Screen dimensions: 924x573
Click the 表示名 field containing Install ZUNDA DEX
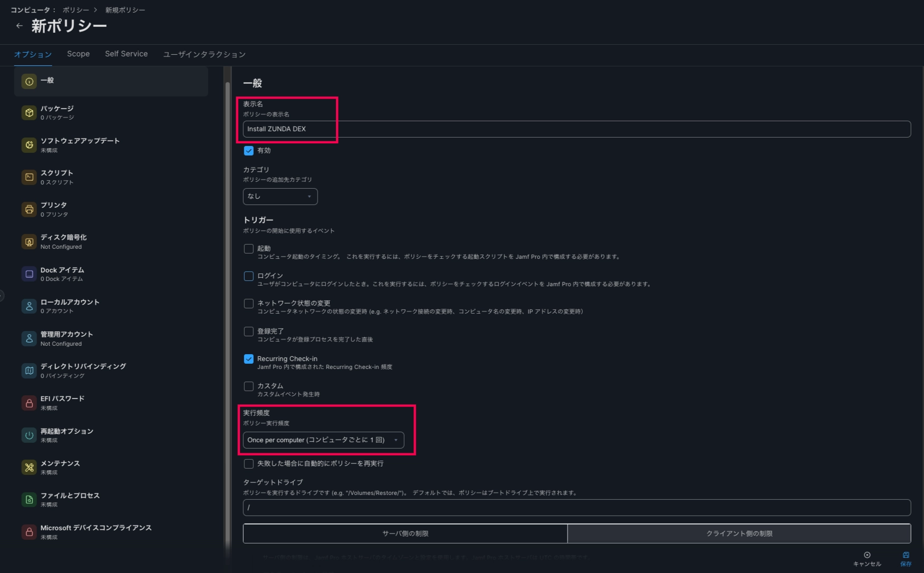pos(576,129)
